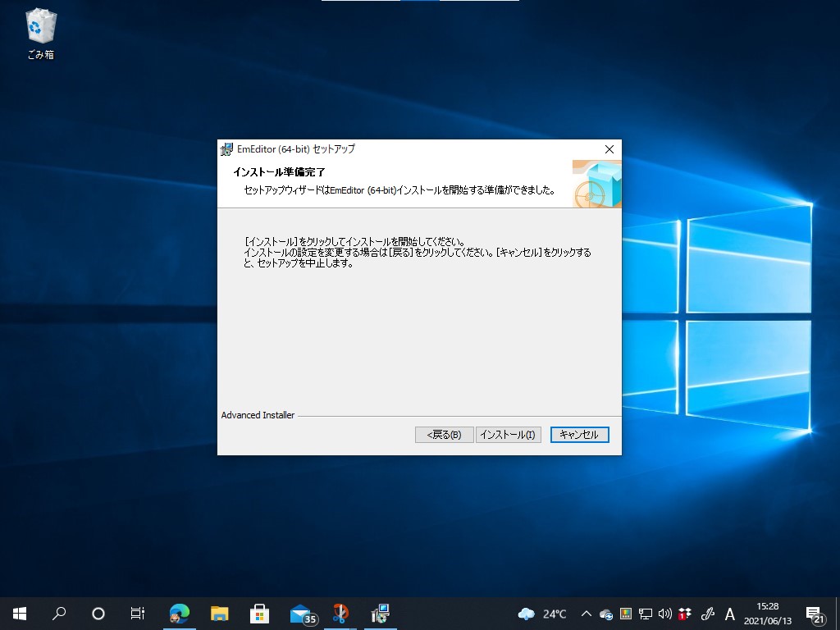Switch the IME input mode from A
This screenshot has width=840, height=630.
(729, 613)
